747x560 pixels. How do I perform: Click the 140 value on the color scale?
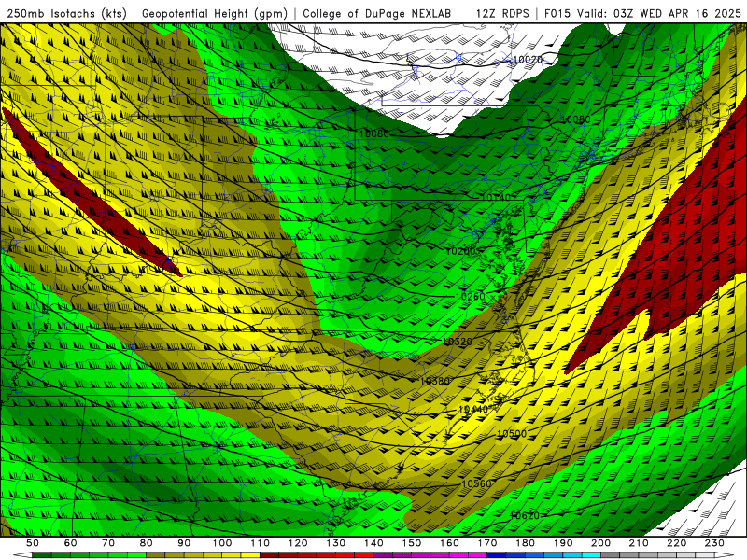[x=374, y=543]
